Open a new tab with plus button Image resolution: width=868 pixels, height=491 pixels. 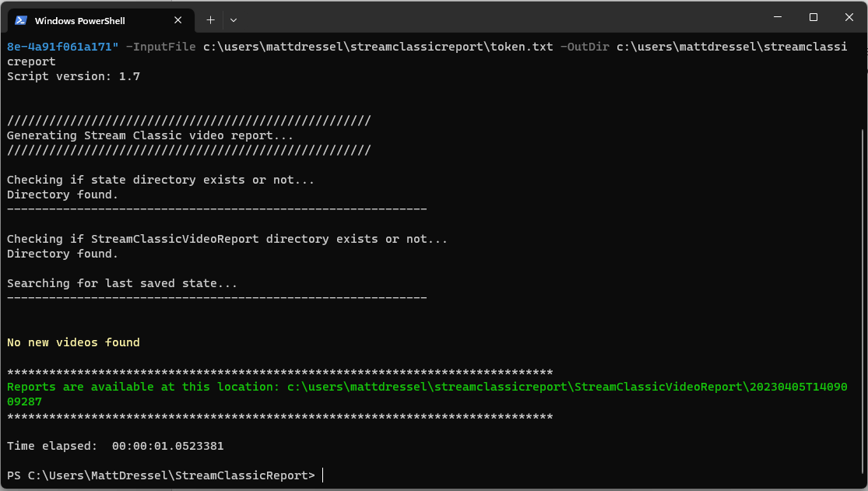(x=210, y=20)
